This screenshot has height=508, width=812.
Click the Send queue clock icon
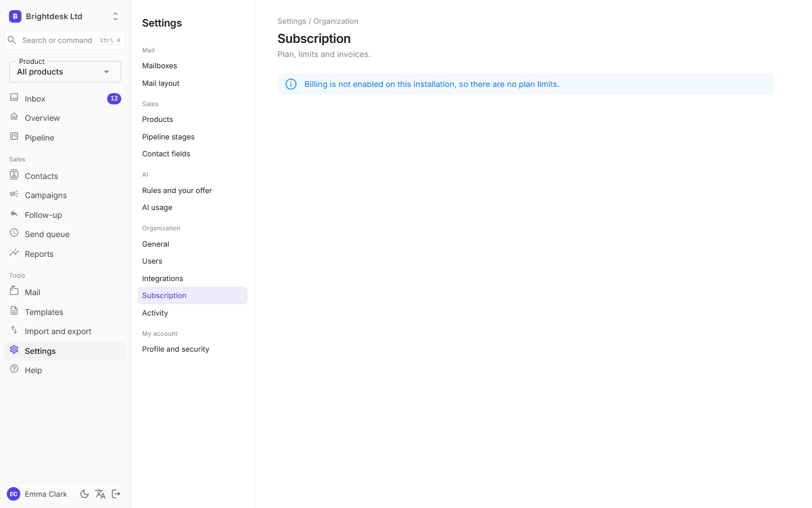coord(14,233)
